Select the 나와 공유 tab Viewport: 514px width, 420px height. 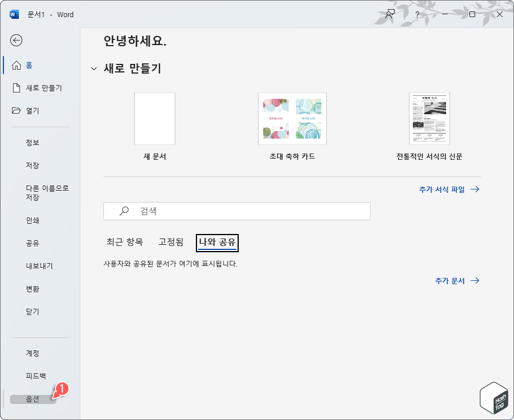click(x=217, y=242)
